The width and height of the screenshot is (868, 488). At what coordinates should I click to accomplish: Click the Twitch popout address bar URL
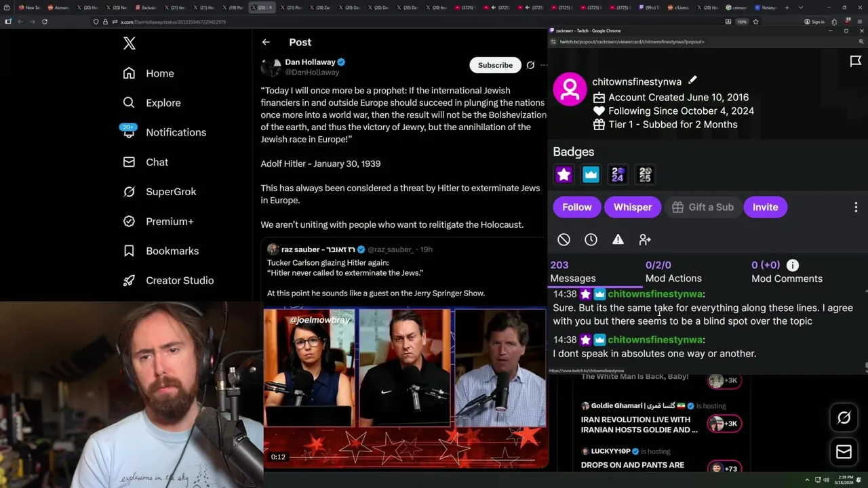pos(632,42)
